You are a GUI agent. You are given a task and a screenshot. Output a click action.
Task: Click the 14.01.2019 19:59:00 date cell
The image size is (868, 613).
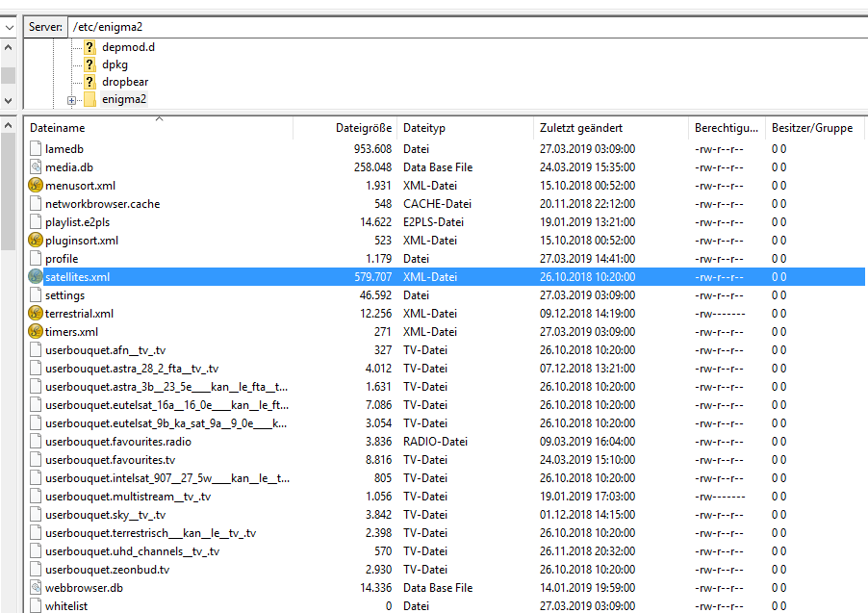point(587,588)
